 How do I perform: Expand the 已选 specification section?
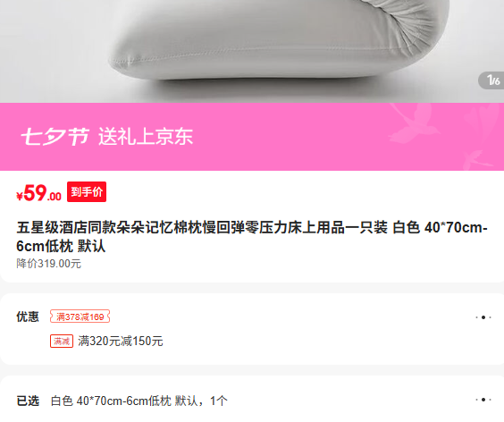(28, 401)
